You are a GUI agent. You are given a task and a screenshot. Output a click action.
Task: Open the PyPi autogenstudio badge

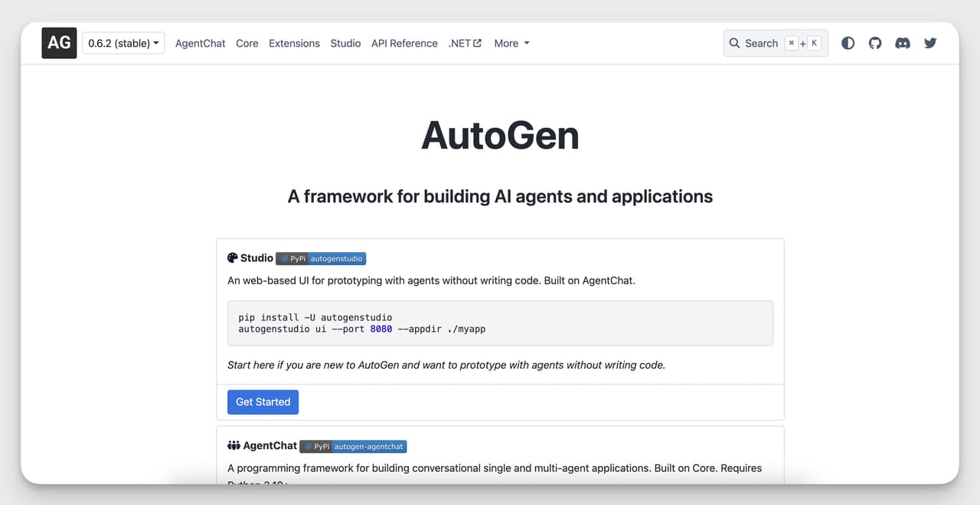click(321, 259)
